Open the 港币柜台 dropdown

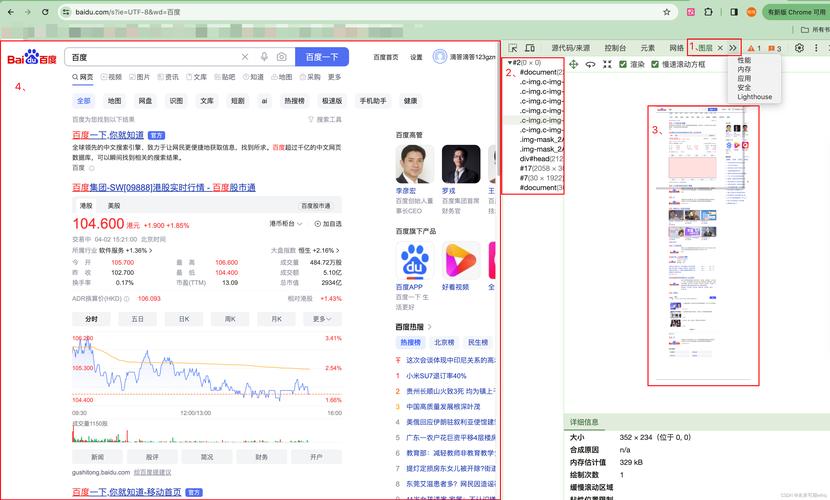click(x=286, y=223)
